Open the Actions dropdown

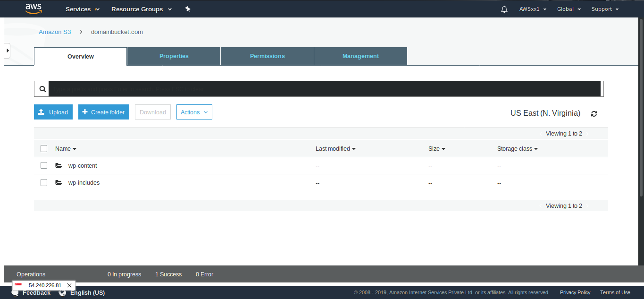coord(194,112)
